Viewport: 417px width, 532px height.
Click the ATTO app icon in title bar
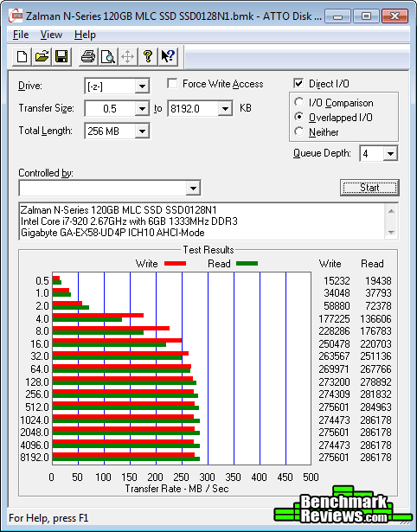click(x=16, y=16)
